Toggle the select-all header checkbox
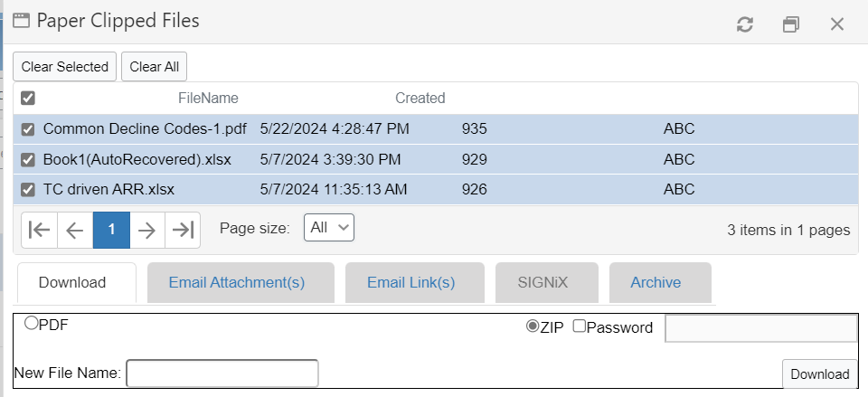Viewport: 868px width, 397px height. (x=28, y=98)
